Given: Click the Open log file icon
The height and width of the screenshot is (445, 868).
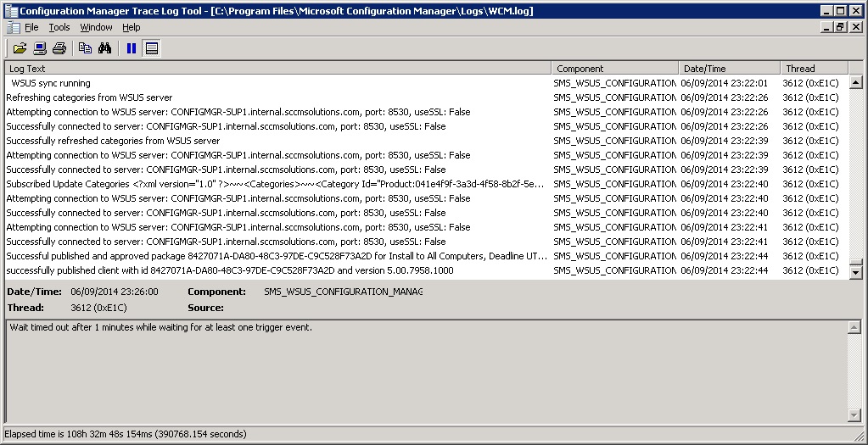Looking at the screenshot, I should click(x=20, y=48).
